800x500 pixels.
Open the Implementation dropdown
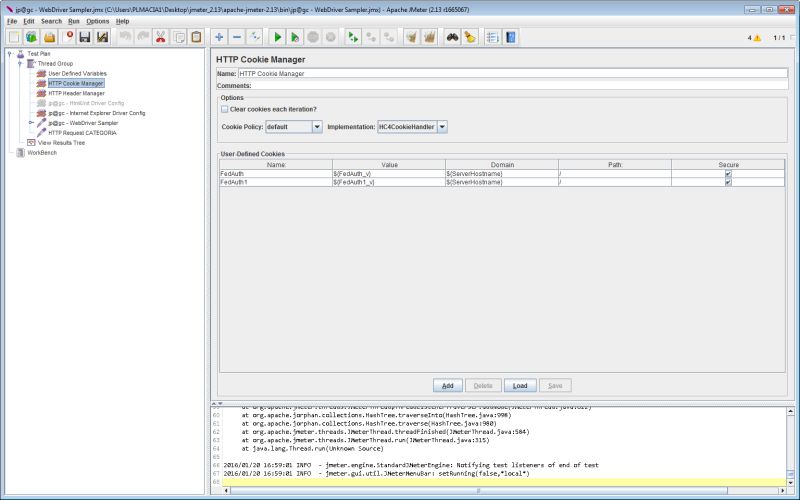point(442,127)
